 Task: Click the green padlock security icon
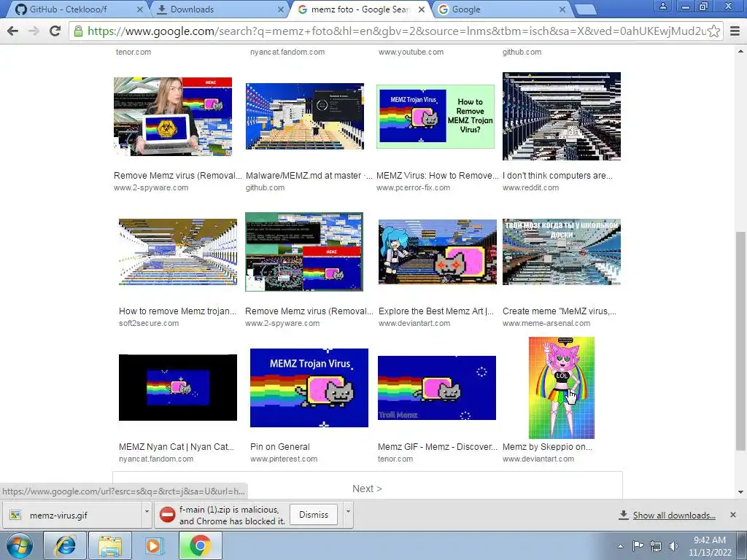point(78,31)
